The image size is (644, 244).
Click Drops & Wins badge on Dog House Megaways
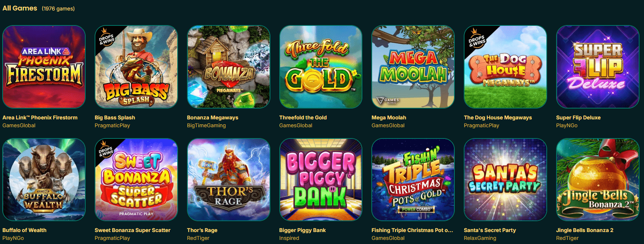[475, 38]
